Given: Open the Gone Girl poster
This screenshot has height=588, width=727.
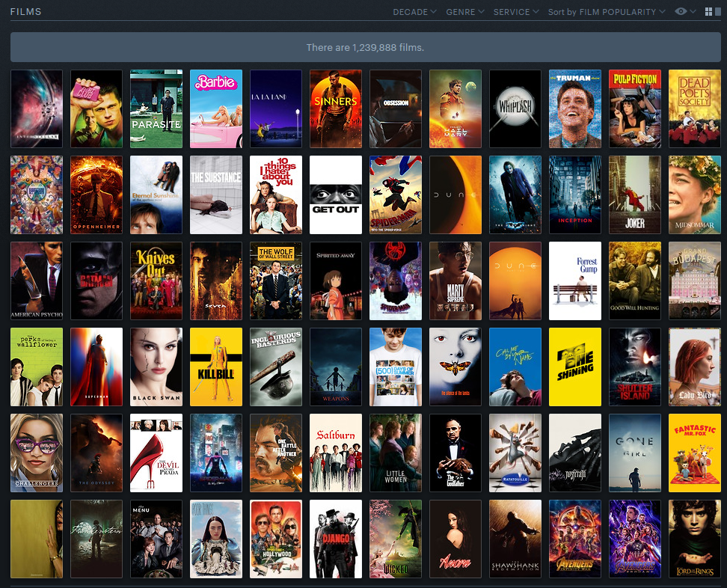Looking at the screenshot, I should 635,453.
